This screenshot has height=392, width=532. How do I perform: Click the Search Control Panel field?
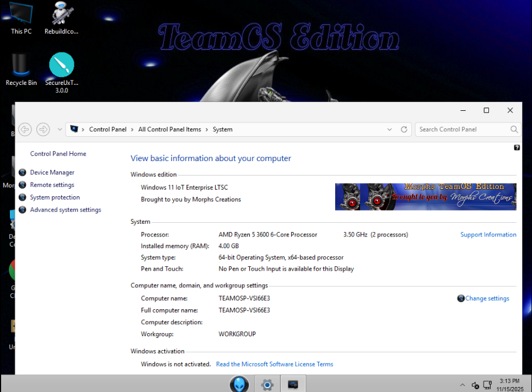[463, 130]
